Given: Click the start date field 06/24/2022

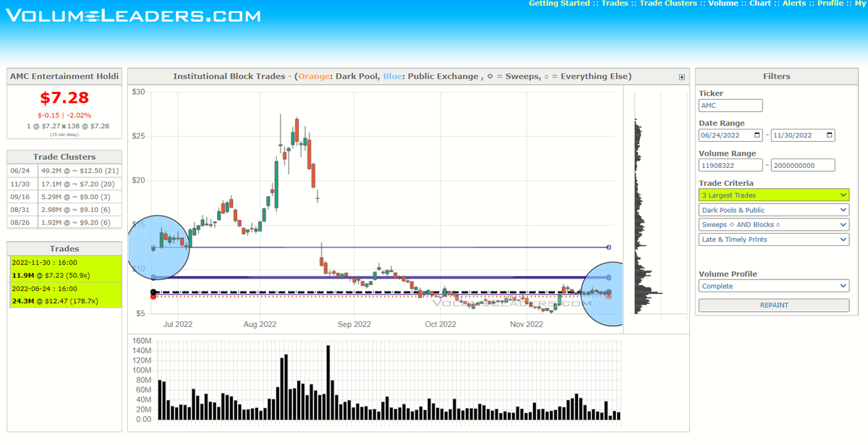Looking at the screenshot, I should tap(731, 135).
